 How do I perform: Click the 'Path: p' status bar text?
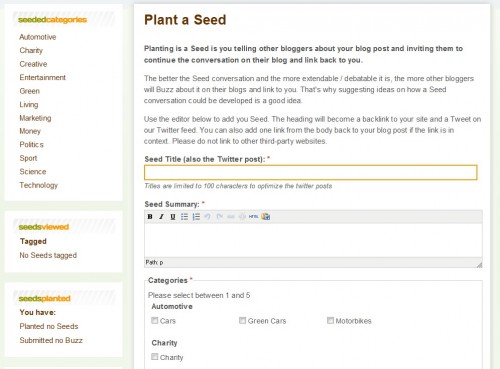(x=154, y=263)
